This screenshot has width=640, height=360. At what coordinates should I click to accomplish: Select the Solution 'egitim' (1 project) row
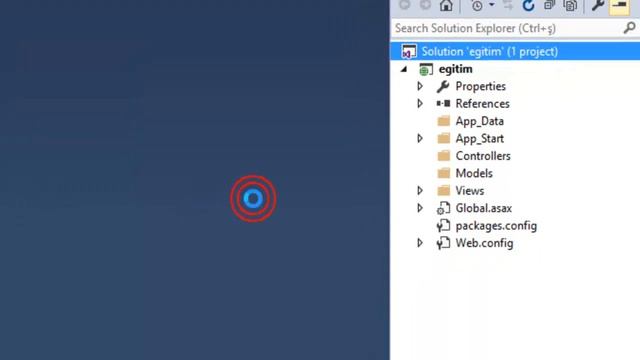tap(515, 51)
